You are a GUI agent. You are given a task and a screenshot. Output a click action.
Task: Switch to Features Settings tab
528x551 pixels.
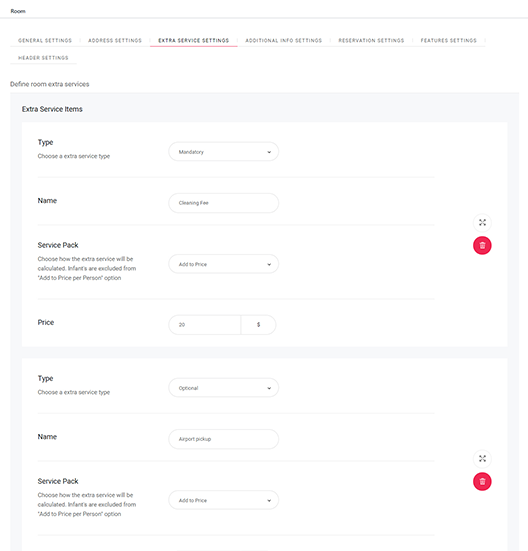(x=449, y=40)
